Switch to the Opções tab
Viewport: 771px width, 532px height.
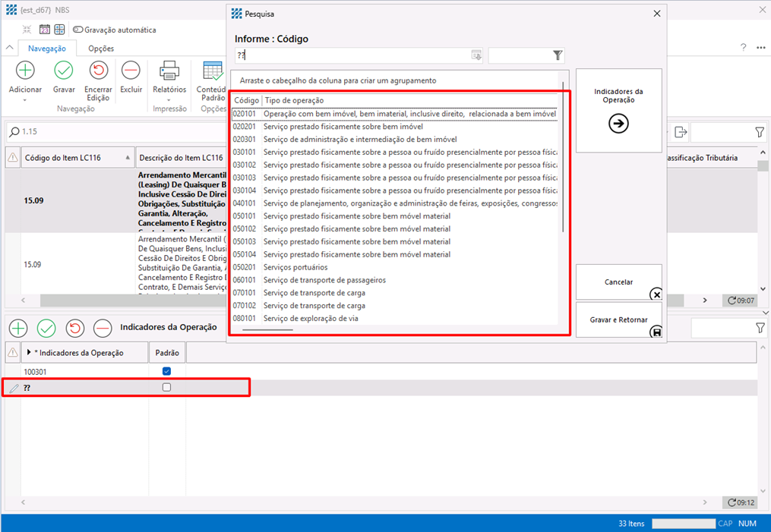[x=101, y=49]
